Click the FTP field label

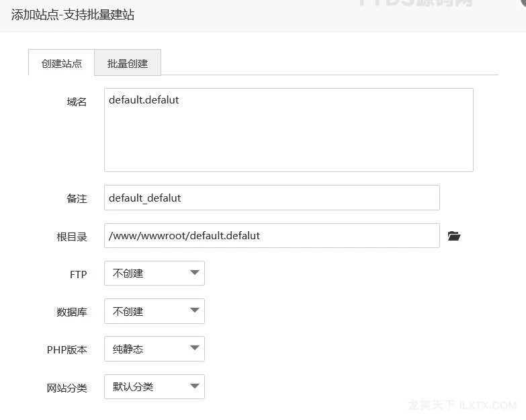coord(78,274)
